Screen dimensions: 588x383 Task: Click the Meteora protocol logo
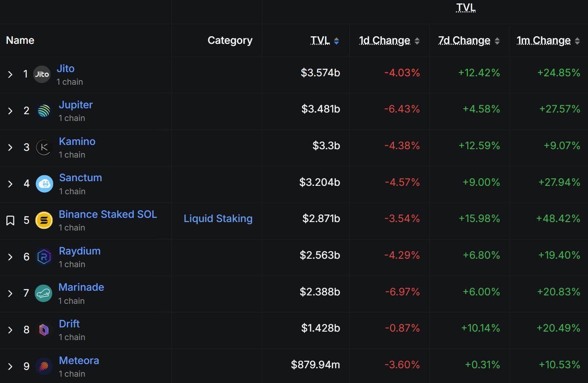click(44, 367)
